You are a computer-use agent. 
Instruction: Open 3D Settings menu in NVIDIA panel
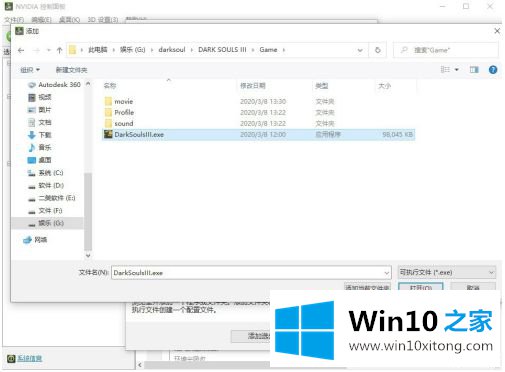tap(103, 20)
